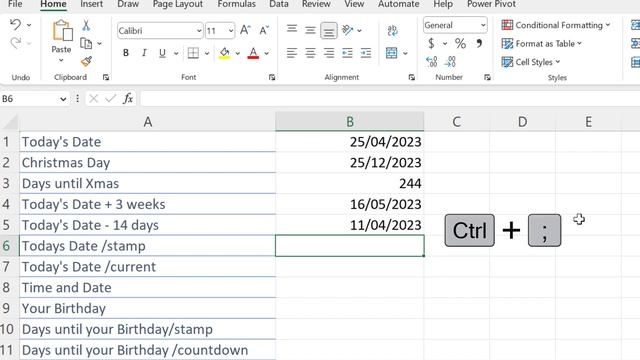The image size is (640, 360).
Task: Open the Calibri font name dropdown
Action: 199,31
